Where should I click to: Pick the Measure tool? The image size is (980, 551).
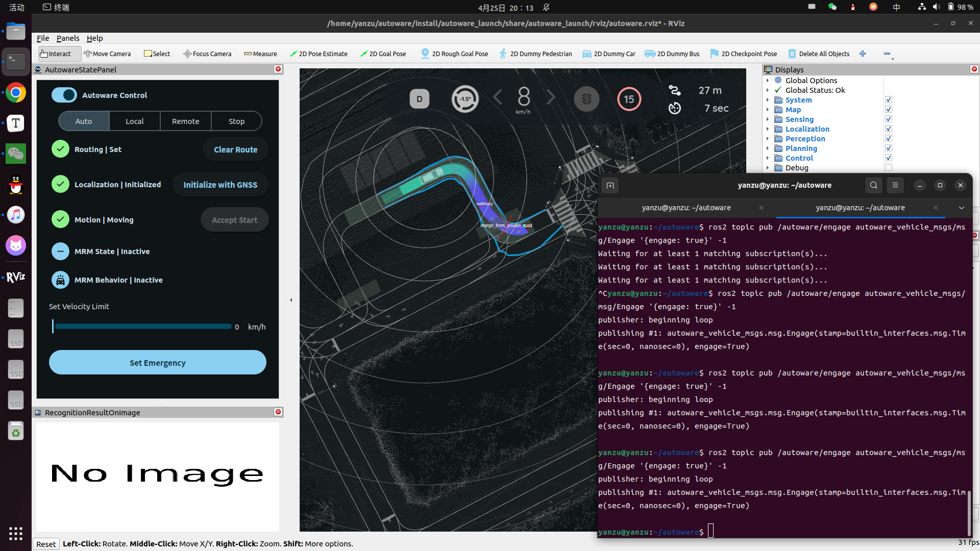pos(260,54)
